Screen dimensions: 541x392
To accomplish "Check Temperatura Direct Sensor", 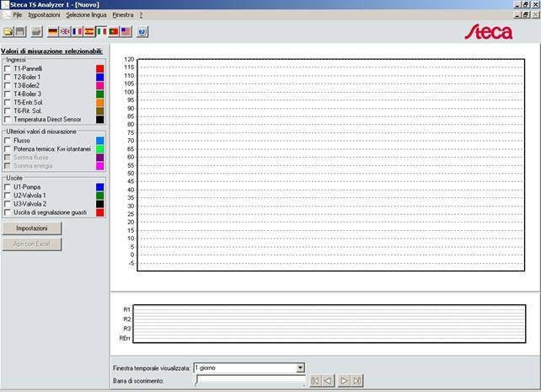I will (x=8, y=120).
